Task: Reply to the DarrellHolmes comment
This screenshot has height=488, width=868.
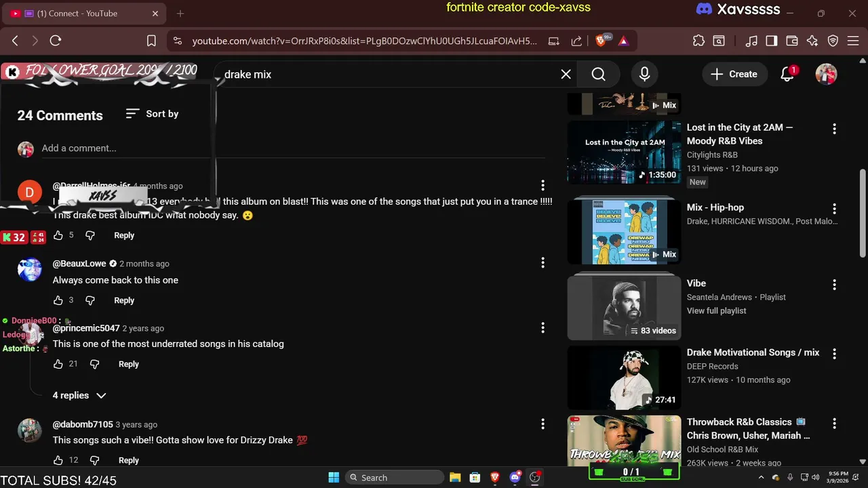Action: coord(124,235)
